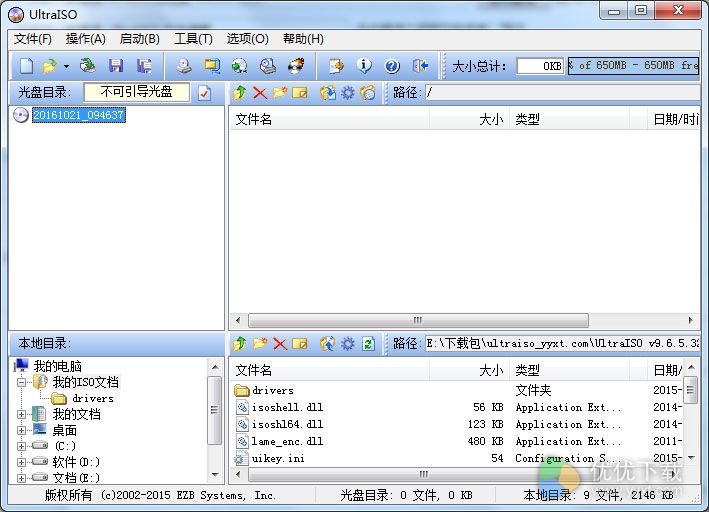
Task: Create new folder in local directory
Action: pos(260,344)
